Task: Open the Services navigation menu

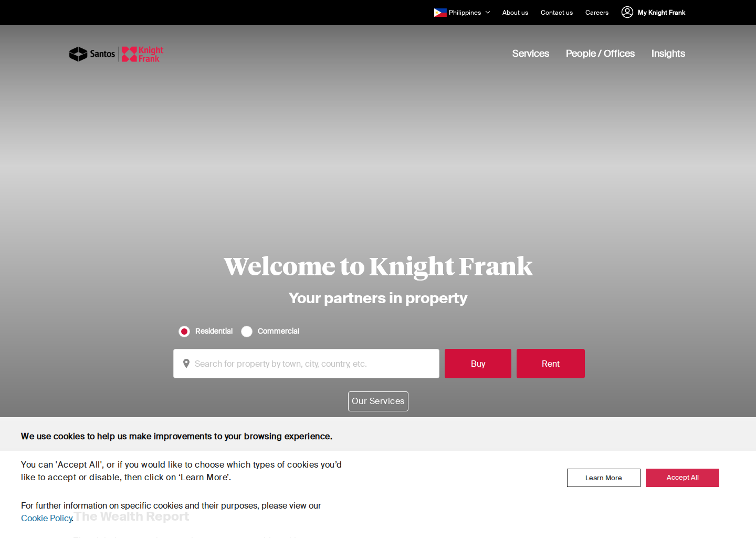Action: [x=531, y=54]
